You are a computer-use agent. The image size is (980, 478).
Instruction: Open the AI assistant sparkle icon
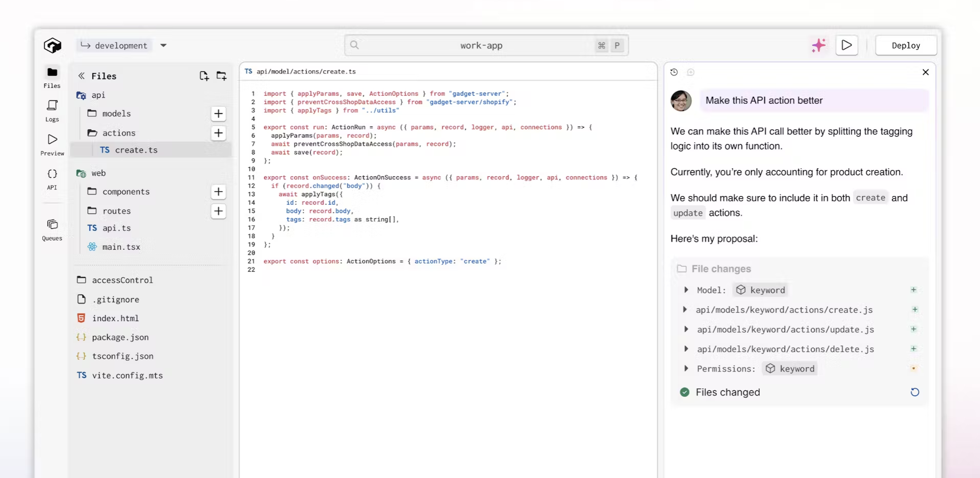pyautogui.click(x=818, y=45)
